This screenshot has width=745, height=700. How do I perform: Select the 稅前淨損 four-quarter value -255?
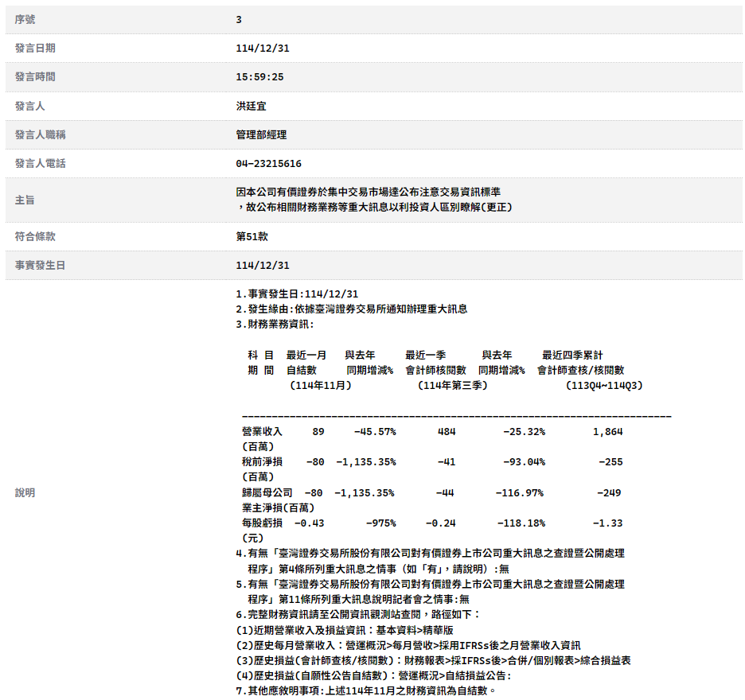(x=610, y=461)
